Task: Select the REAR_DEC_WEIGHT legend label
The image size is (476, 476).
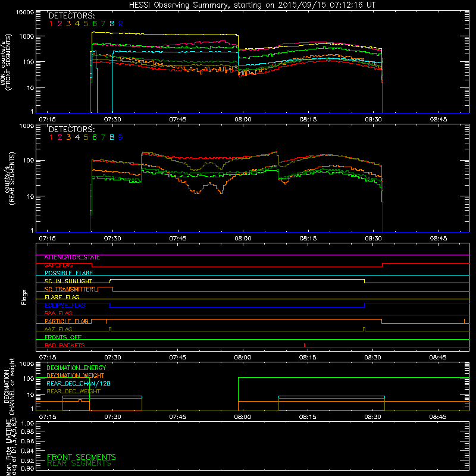Action: point(73,392)
